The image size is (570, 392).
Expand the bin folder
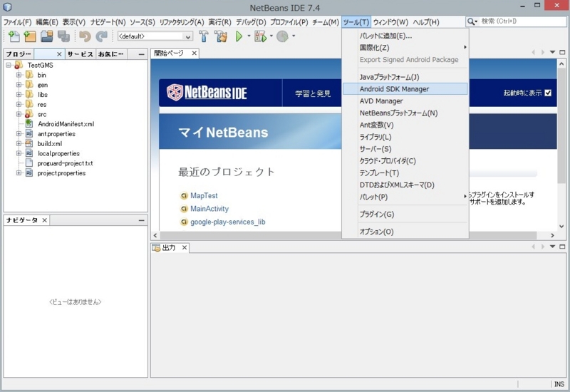(x=19, y=75)
